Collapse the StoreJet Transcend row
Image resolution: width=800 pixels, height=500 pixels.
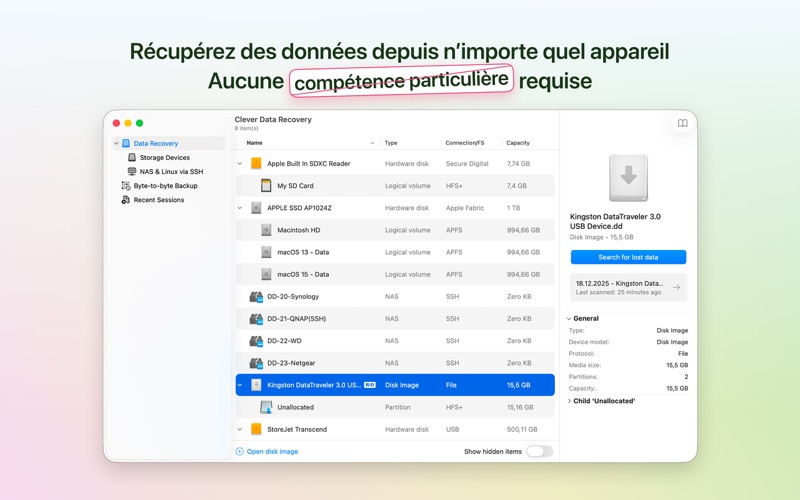point(240,430)
